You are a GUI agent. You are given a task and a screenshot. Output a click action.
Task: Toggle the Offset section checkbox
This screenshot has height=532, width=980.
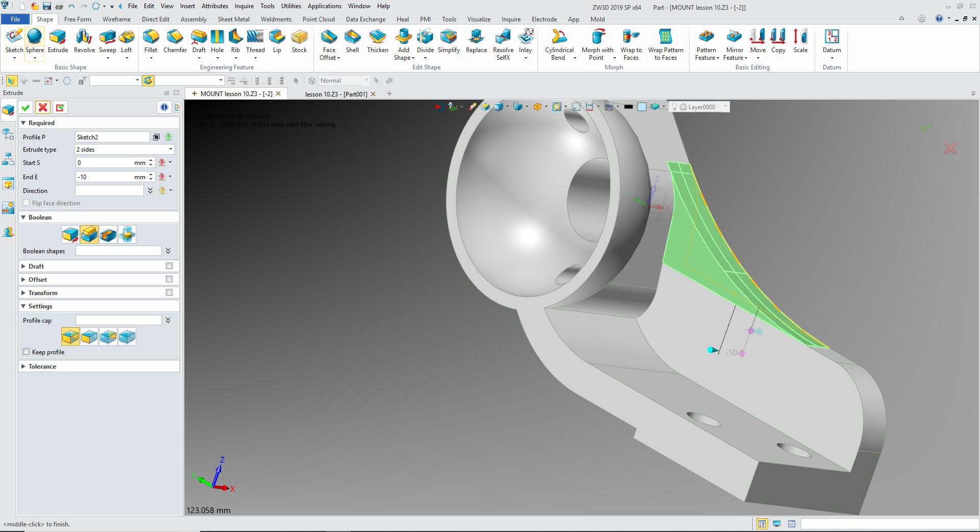(169, 279)
